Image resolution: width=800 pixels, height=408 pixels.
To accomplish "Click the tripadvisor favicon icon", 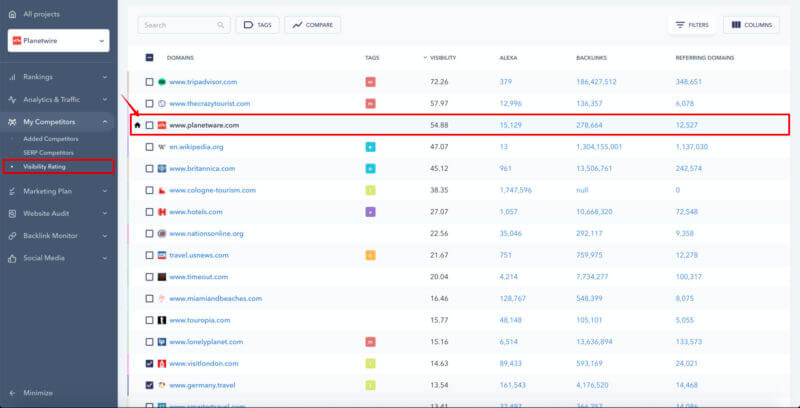I will (162, 82).
